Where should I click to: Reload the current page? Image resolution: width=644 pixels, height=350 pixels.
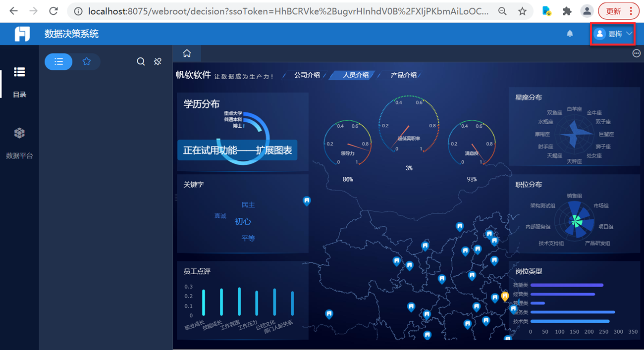click(x=54, y=11)
